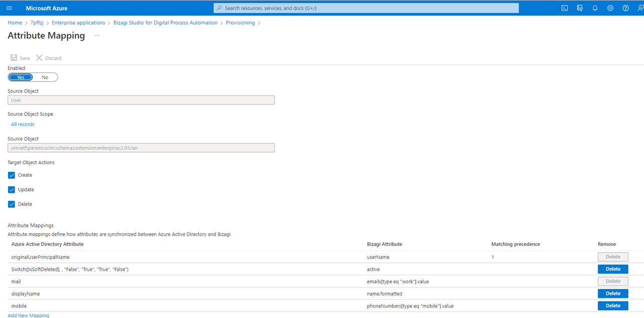Open the mobile attribute mapping
The width and height of the screenshot is (644, 318).
(x=19, y=306)
